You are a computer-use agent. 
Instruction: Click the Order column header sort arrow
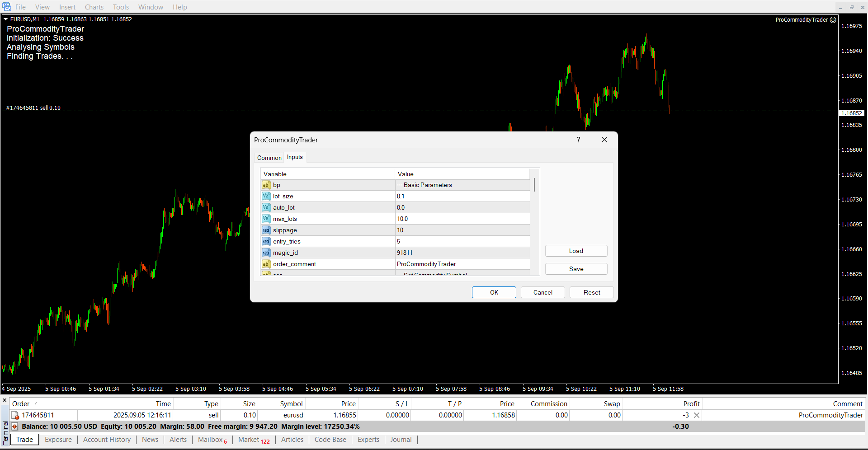pos(36,404)
